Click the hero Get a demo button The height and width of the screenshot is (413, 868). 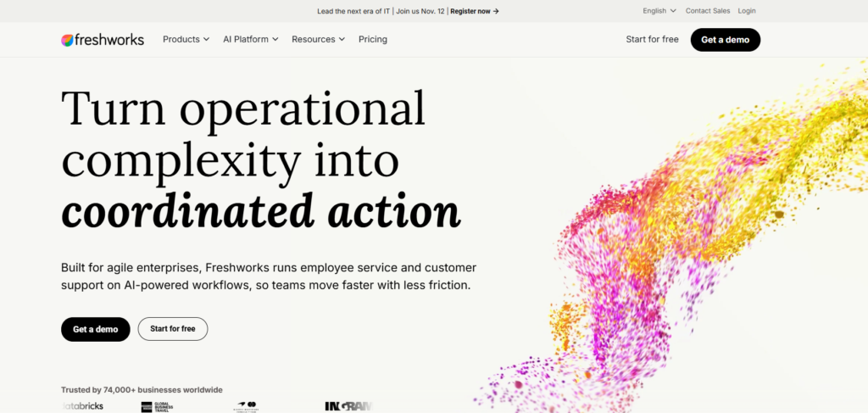point(95,329)
